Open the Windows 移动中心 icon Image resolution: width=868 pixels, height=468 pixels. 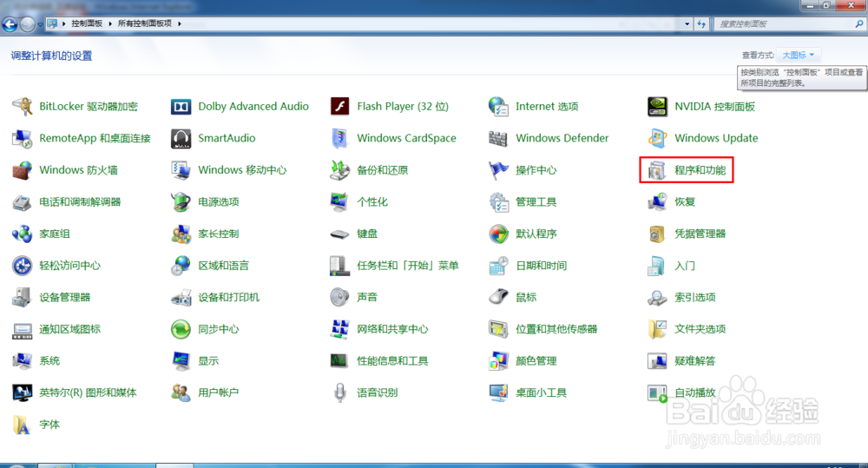(181, 170)
